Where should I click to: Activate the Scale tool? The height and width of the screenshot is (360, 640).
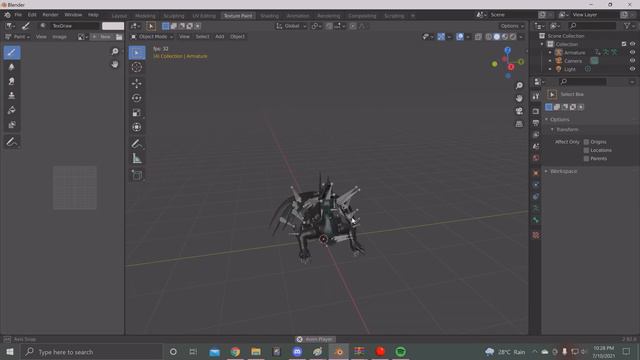pos(137,113)
